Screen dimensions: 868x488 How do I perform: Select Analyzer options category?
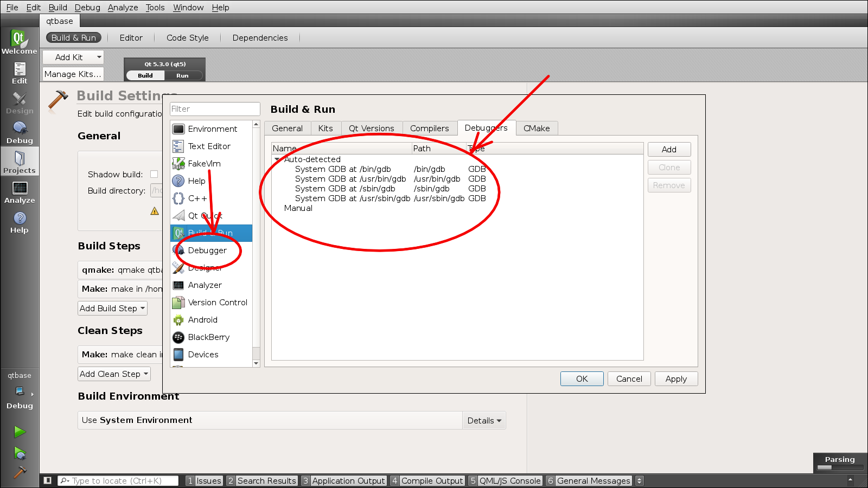[x=212, y=285]
